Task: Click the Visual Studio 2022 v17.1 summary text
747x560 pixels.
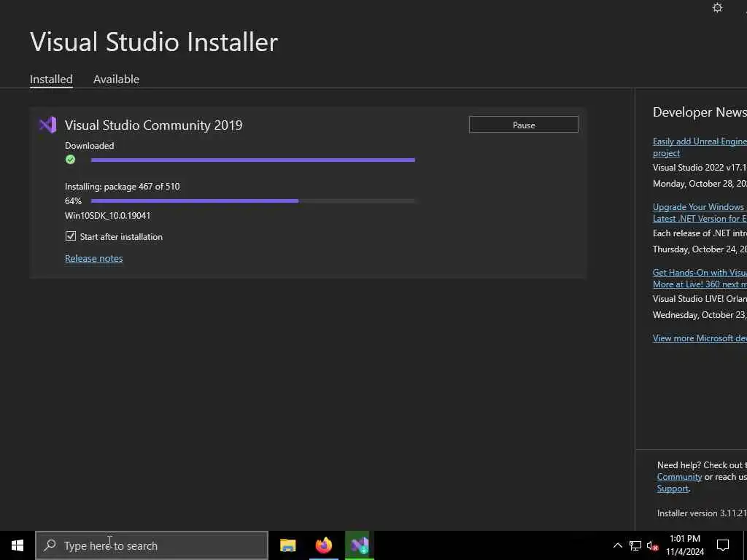Action: pos(700,168)
